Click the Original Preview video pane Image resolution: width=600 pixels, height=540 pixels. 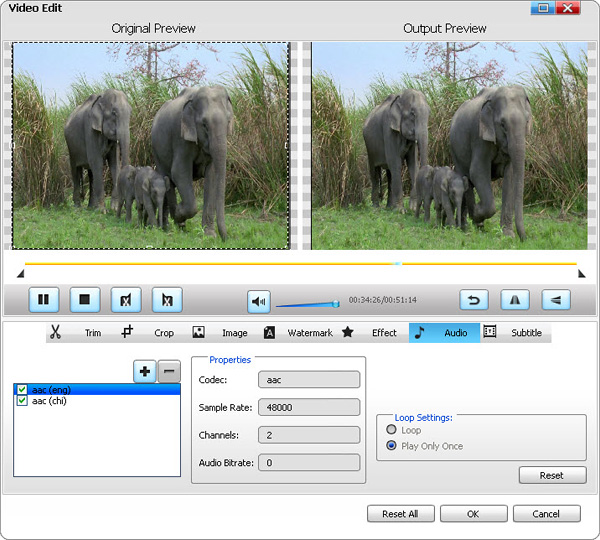(150, 146)
